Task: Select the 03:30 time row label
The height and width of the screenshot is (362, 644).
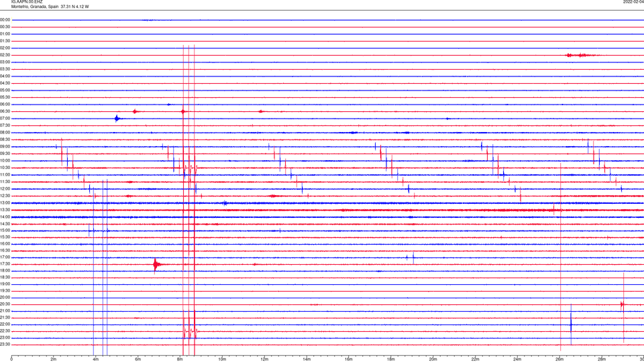Action: point(5,69)
